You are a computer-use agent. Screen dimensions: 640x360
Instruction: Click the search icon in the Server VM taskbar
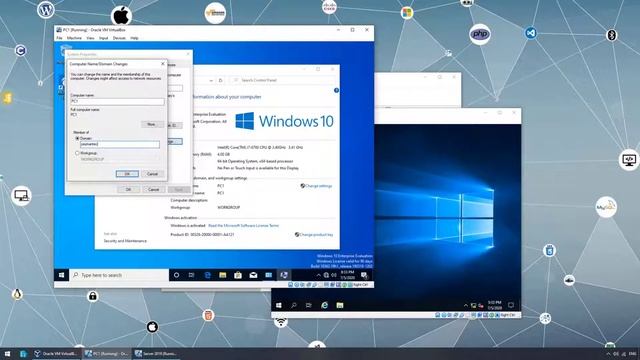pyautogui.click(x=293, y=305)
